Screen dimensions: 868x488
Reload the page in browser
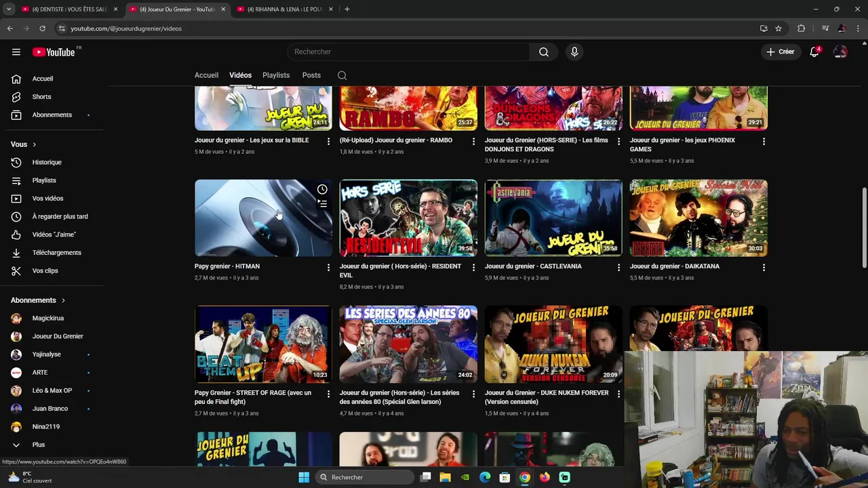(42, 28)
